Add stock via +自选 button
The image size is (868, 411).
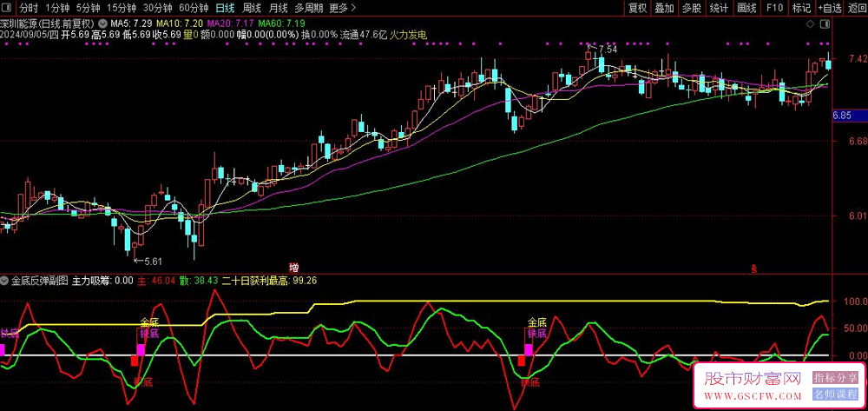tap(830, 8)
